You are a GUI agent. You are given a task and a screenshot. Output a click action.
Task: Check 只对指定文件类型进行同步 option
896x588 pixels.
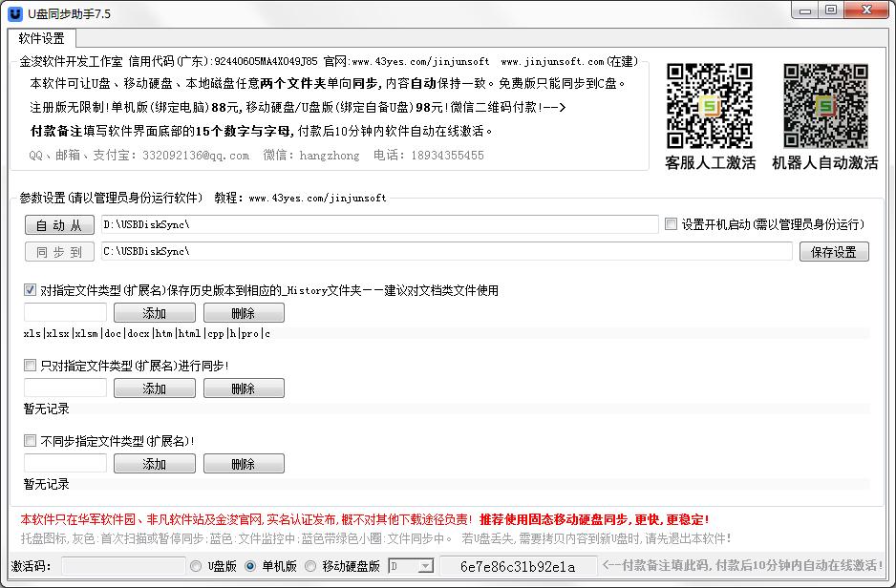pyautogui.click(x=30, y=365)
